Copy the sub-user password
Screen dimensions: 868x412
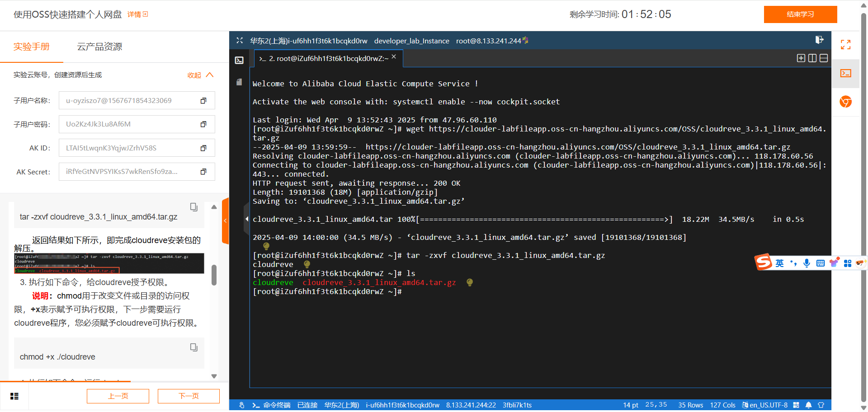tap(203, 124)
